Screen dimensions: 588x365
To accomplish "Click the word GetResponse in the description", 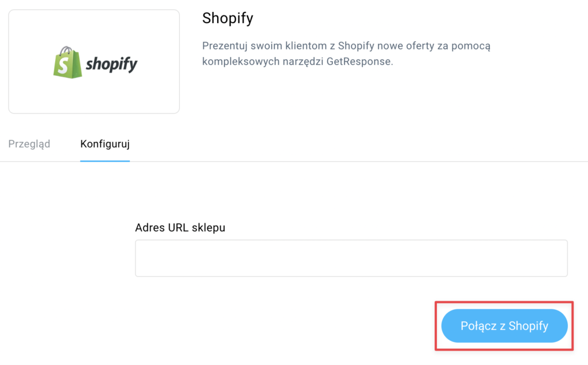I will click(x=358, y=61).
